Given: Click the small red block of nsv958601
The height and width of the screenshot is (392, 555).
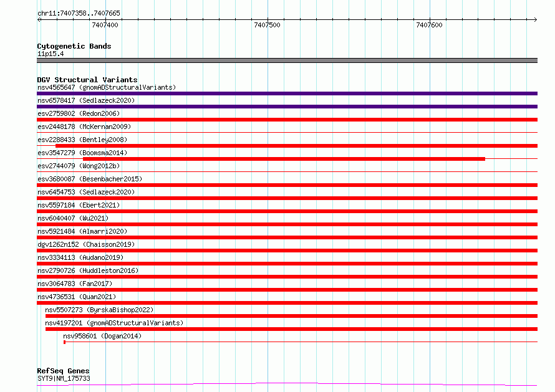Looking at the screenshot, I should pos(64,342).
